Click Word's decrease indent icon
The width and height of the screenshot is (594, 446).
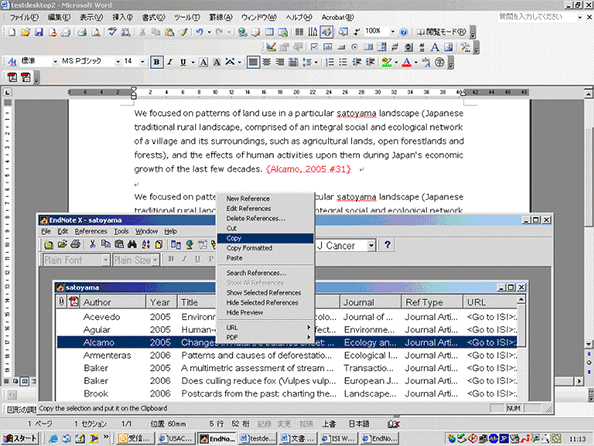coord(356,62)
